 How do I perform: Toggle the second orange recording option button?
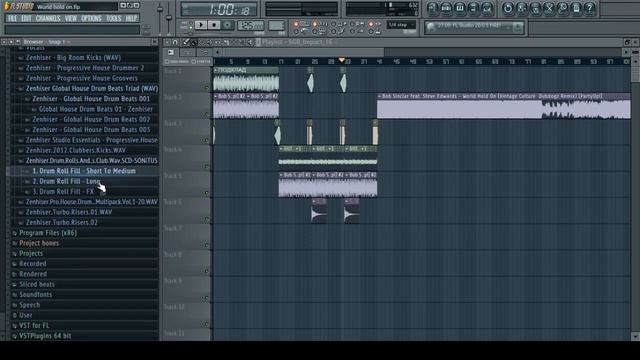(x=315, y=24)
